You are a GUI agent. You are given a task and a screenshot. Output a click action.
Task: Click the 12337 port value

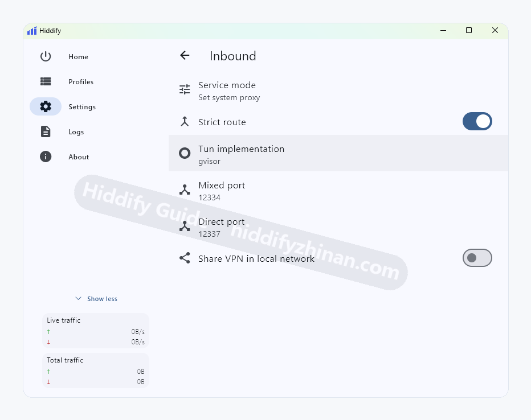209,234
